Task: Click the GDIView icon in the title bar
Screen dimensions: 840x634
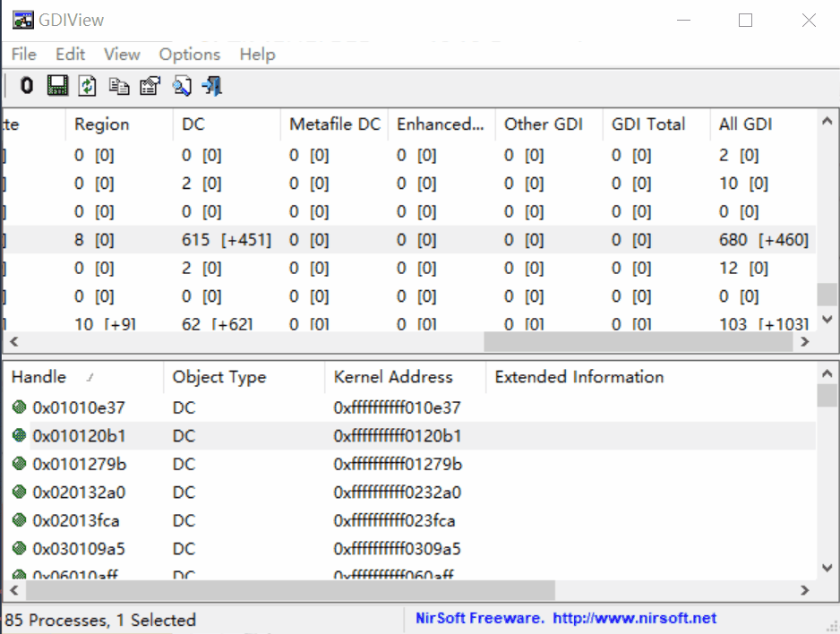Action: (x=21, y=19)
